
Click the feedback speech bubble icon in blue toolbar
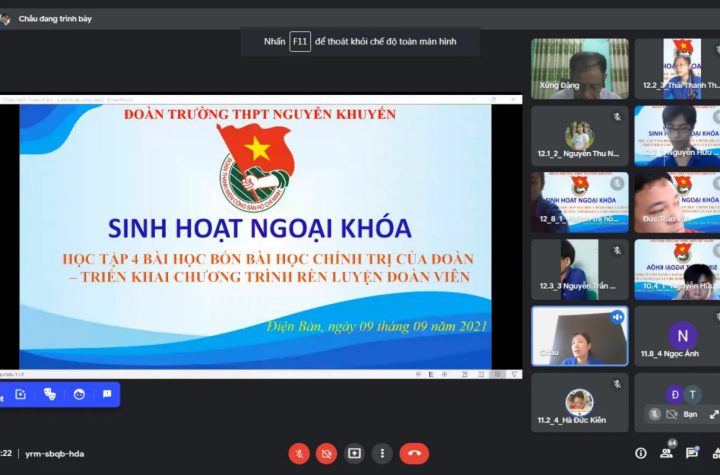point(107,394)
